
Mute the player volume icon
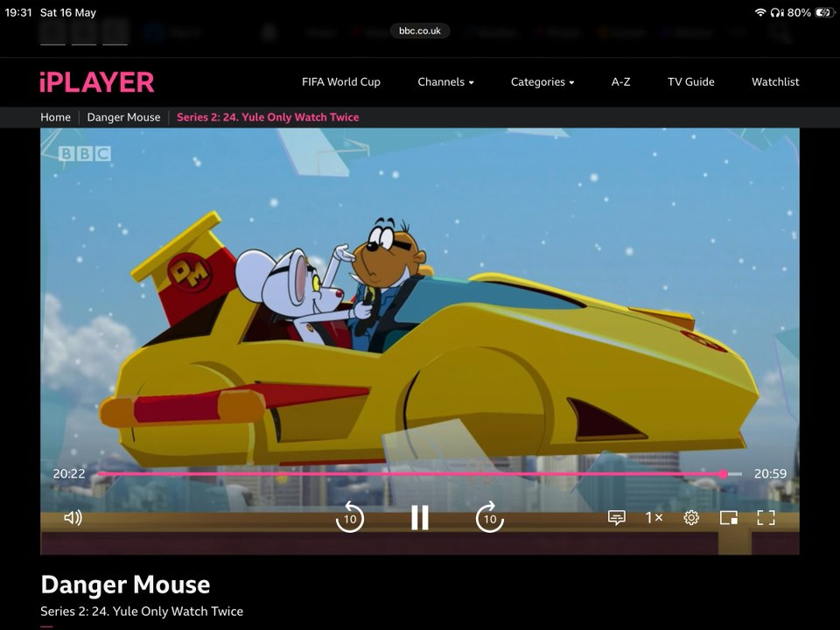pos(73,517)
